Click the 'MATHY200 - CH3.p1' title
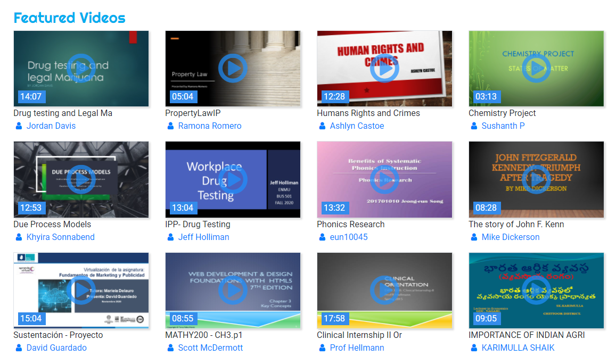The height and width of the screenshot is (364, 616). (204, 335)
